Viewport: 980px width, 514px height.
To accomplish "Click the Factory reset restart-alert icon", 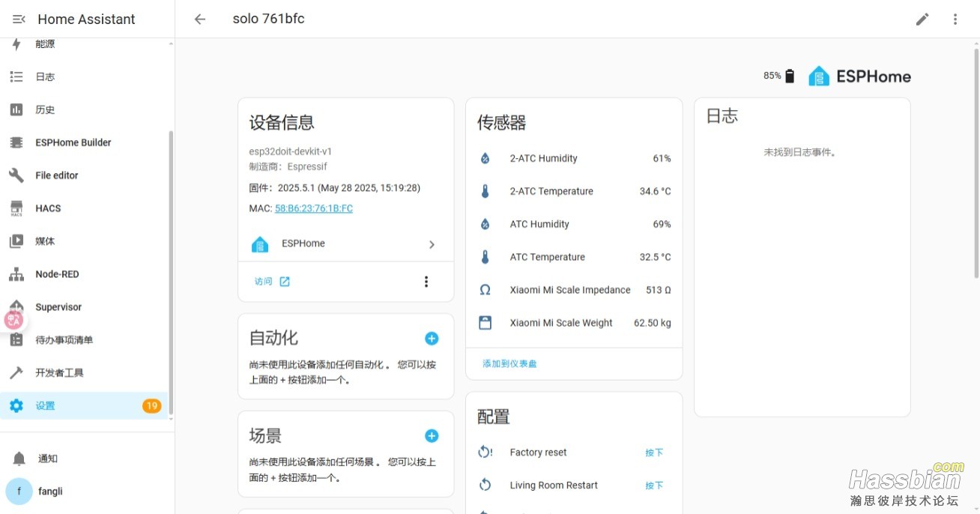I will (x=485, y=453).
